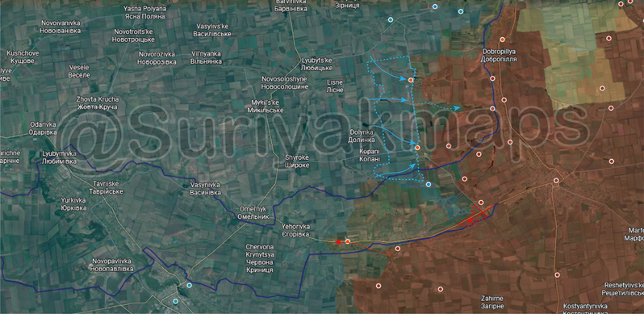Click orange marker above the Dobropillya label

pos(502,40)
